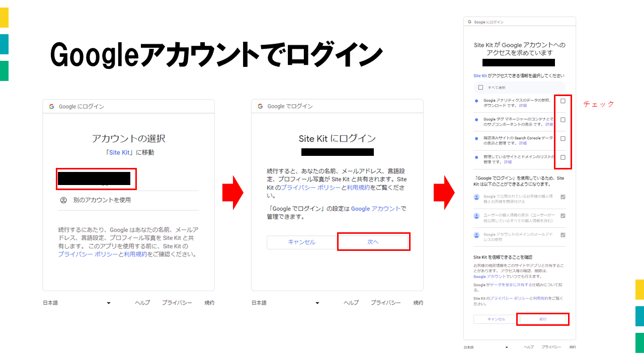Click プライバシー under the access request dialog
The height and width of the screenshot is (362, 644).
(x=551, y=347)
